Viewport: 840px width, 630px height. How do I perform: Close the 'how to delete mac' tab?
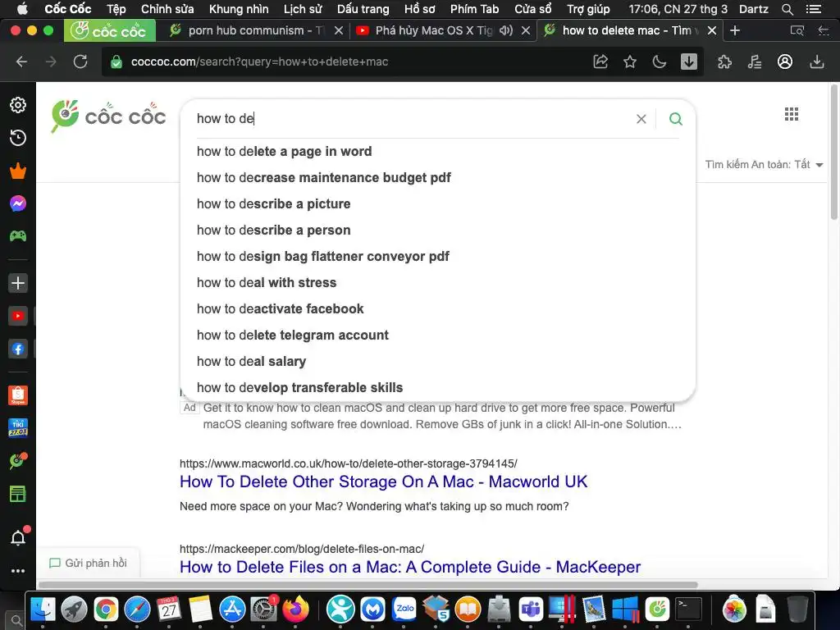pos(712,30)
